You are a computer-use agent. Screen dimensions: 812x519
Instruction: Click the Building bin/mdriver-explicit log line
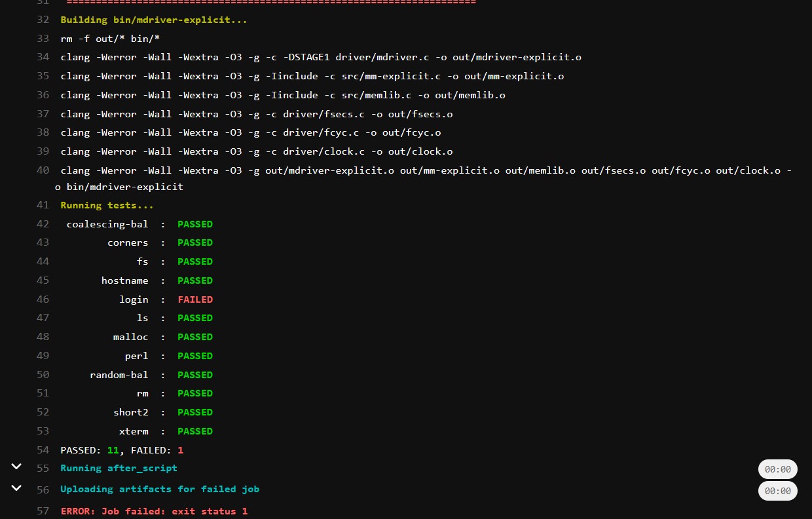tap(154, 20)
